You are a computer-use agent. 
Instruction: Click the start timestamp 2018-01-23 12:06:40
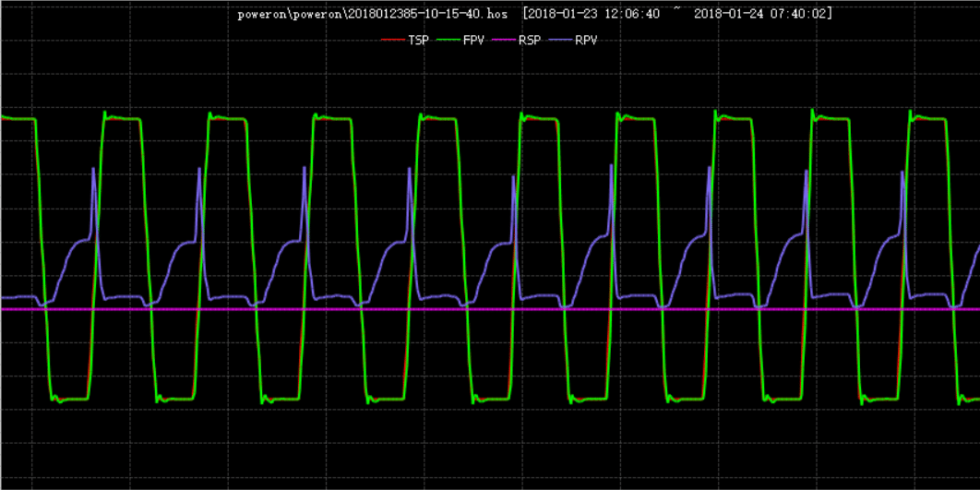click(x=593, y=15)
